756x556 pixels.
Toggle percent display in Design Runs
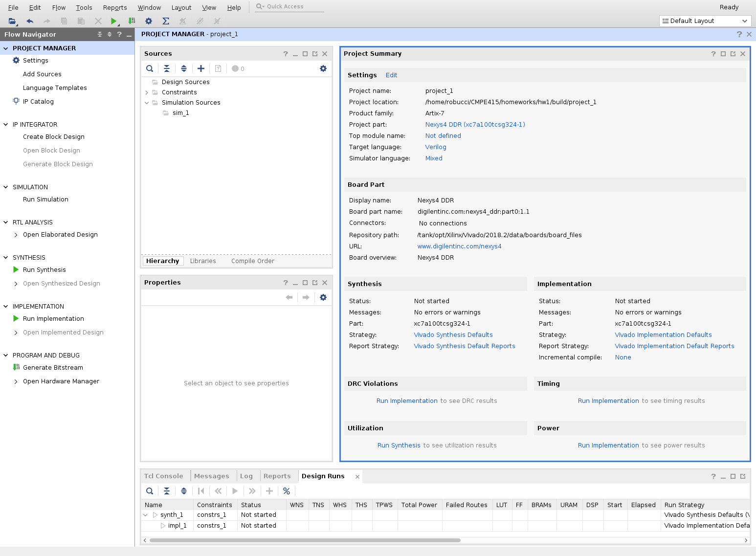click(x=287, y=491)
